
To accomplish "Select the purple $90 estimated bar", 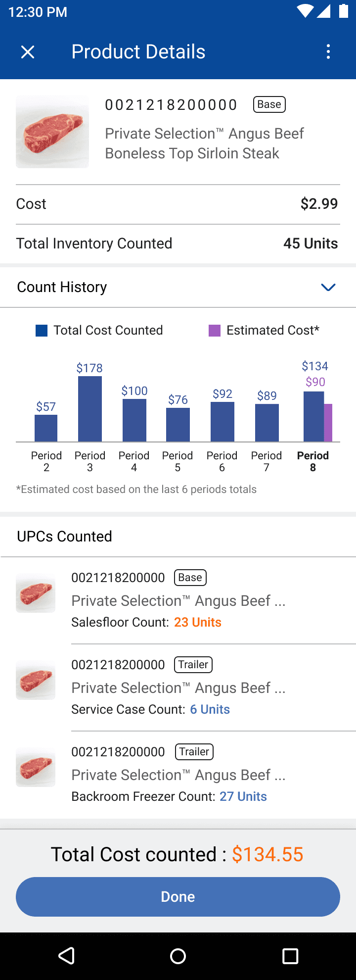I will 328,423.
